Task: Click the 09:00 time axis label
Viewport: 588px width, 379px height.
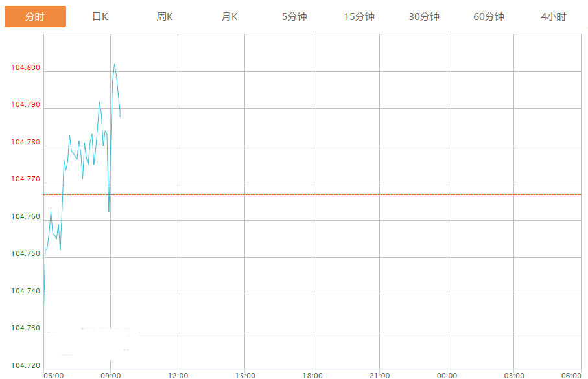Action: click(111, 376)
